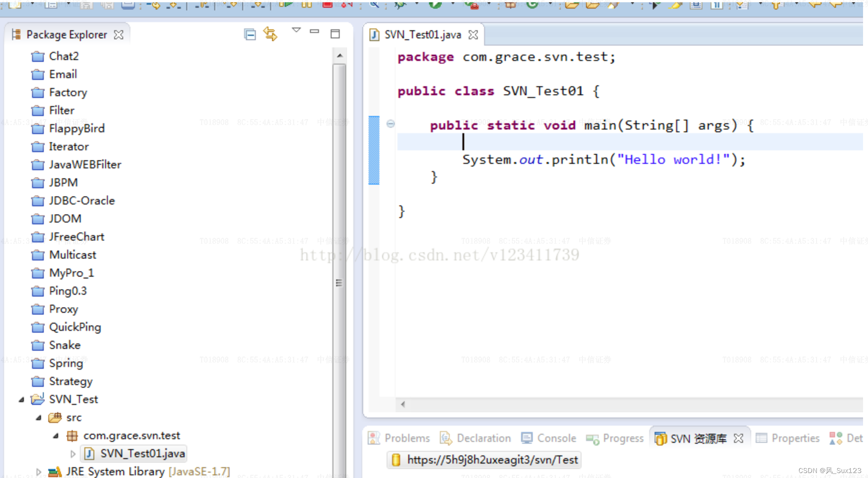868x478 pixels.
Task: Click the editor horizontal scroll left arrow
Action: pyautogui.click(x=403, y=404)
